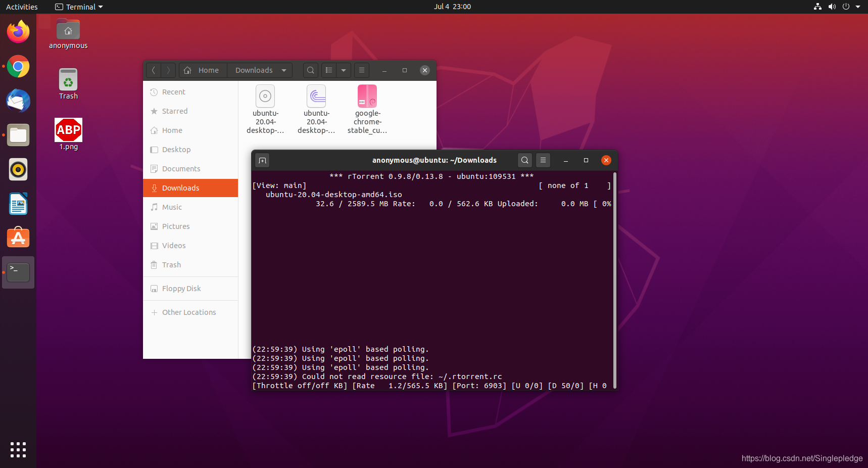868x468 pixels.
Task: Open new tab in terminal
Action: coord(262,160)
